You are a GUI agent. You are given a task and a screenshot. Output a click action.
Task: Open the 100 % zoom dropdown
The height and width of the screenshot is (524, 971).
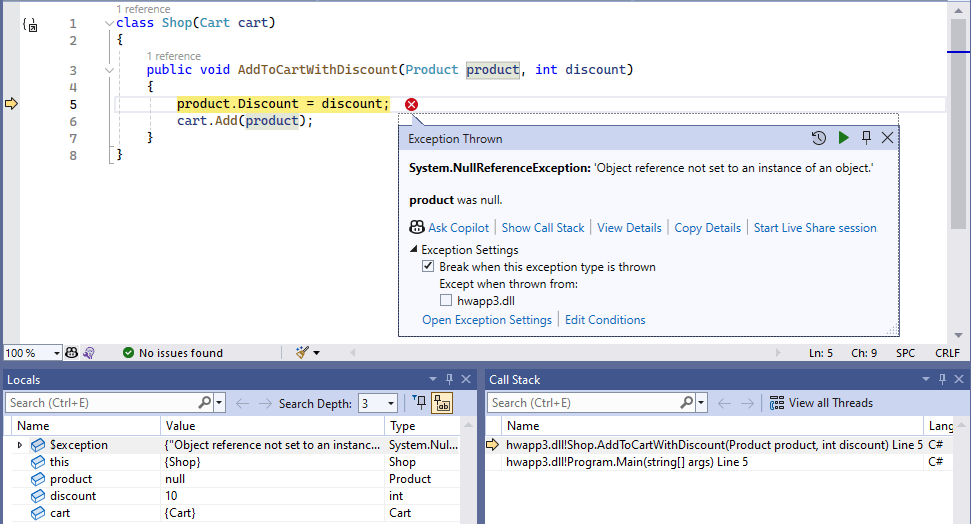point(56,353)
